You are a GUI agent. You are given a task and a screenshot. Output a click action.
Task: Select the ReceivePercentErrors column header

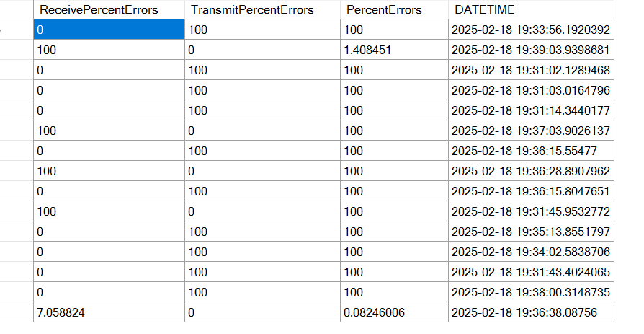click(109, 10)
